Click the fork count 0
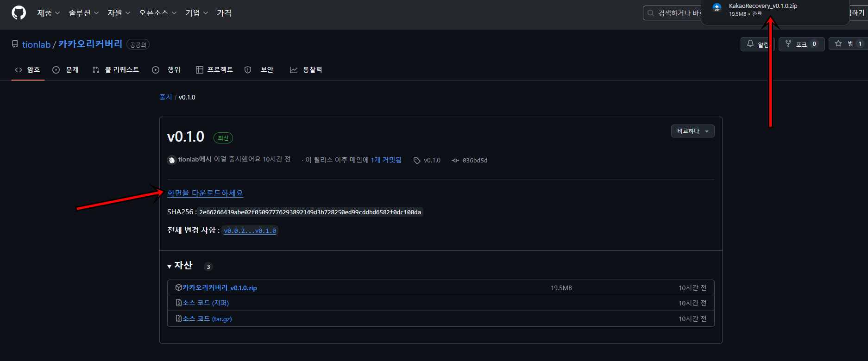 point(814,44)
